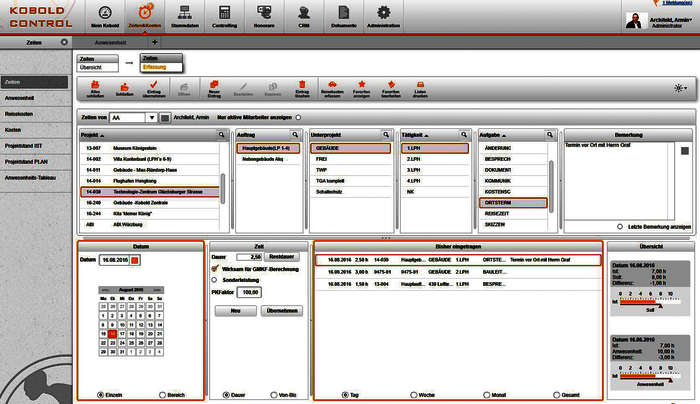Open the calendar icon next to Datum field
Image resolution: width=700 pixels, height=404 pixels.
[x=135, y=260]
